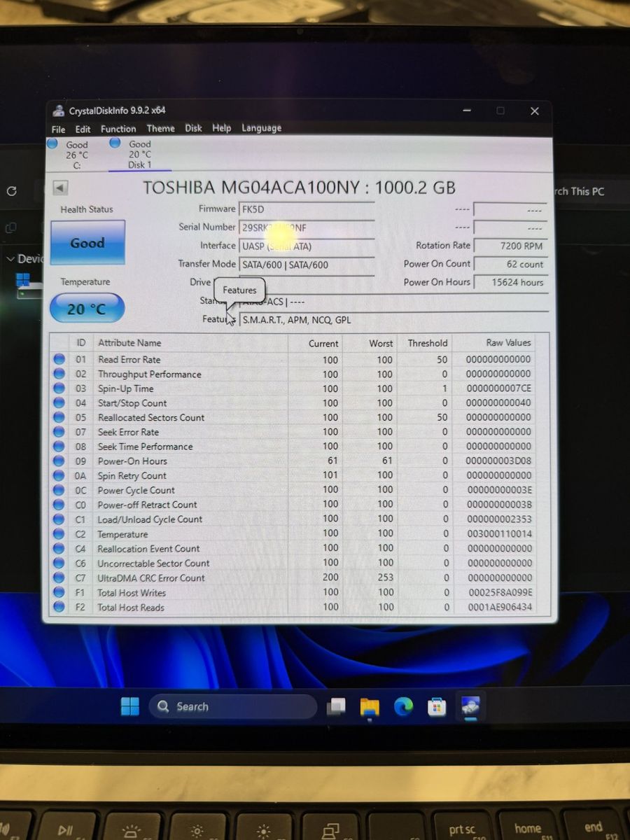This screenshot has width=630, height=840.
Task: Click the Attribute Name column header
Action: [x=129, y=343]
